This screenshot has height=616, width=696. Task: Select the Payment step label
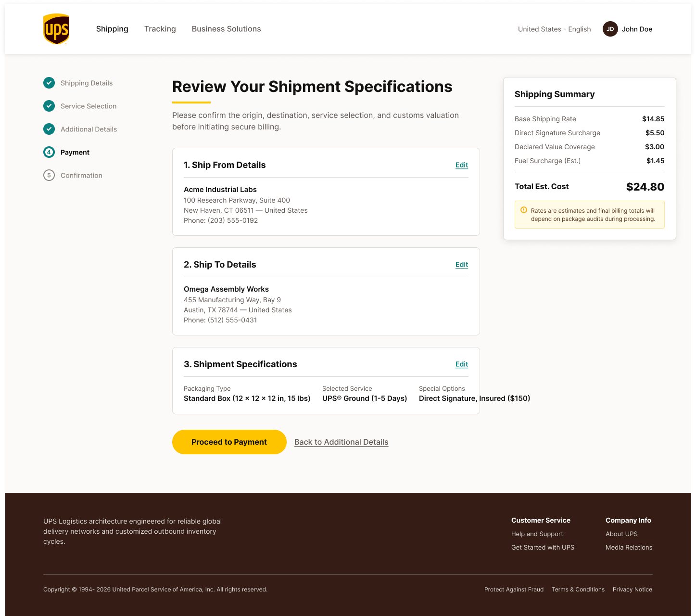(x=75, y=152)
